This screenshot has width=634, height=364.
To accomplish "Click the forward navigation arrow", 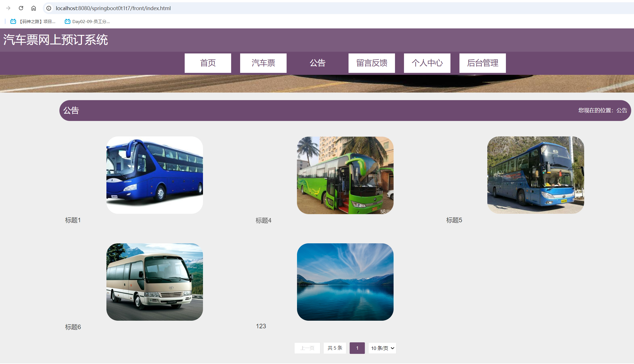I will (x=8, y=8).
